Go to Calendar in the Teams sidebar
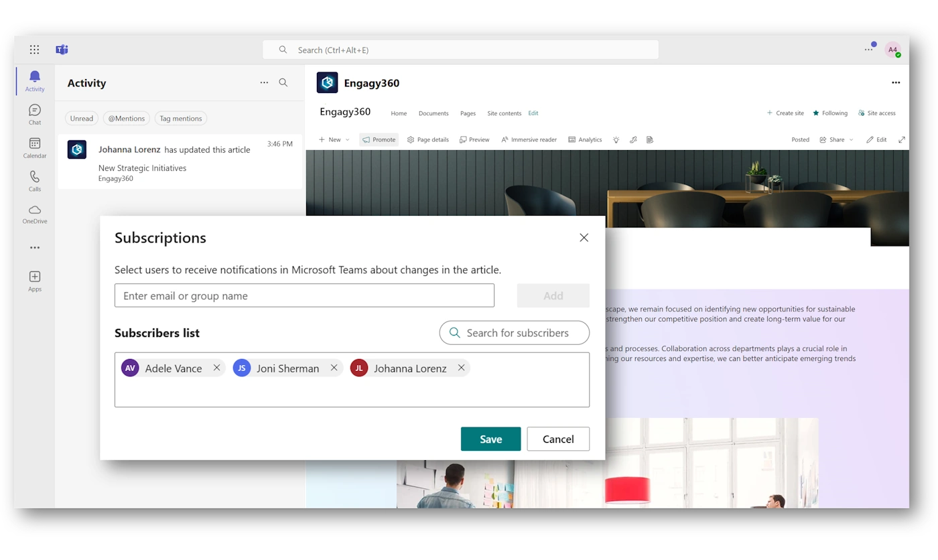938x560 pixels. click(35, 147)
